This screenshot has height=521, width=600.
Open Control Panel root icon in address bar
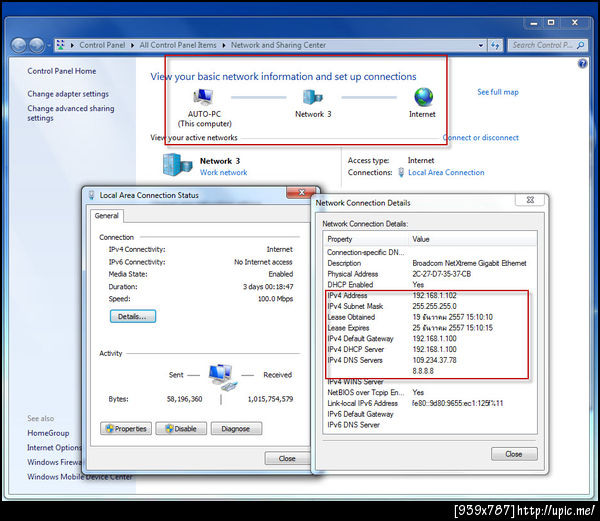(60, 45)
